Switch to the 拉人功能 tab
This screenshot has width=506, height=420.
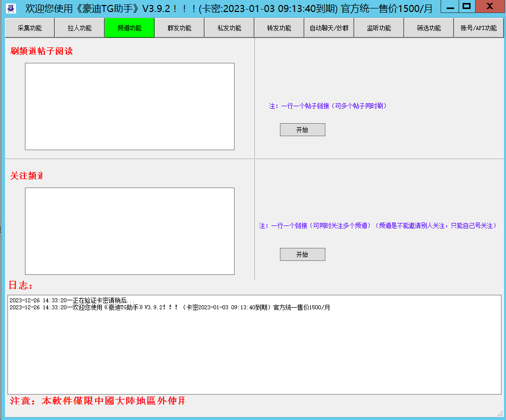[80, 28]
